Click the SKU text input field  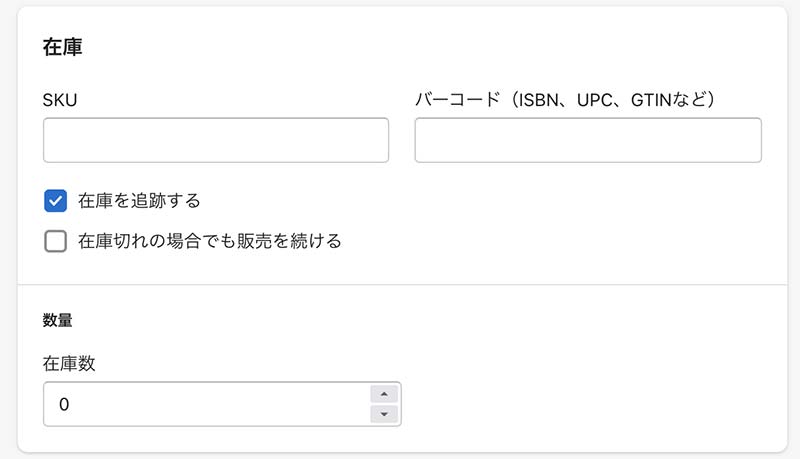pyautogui.click(x=215, y=140)
